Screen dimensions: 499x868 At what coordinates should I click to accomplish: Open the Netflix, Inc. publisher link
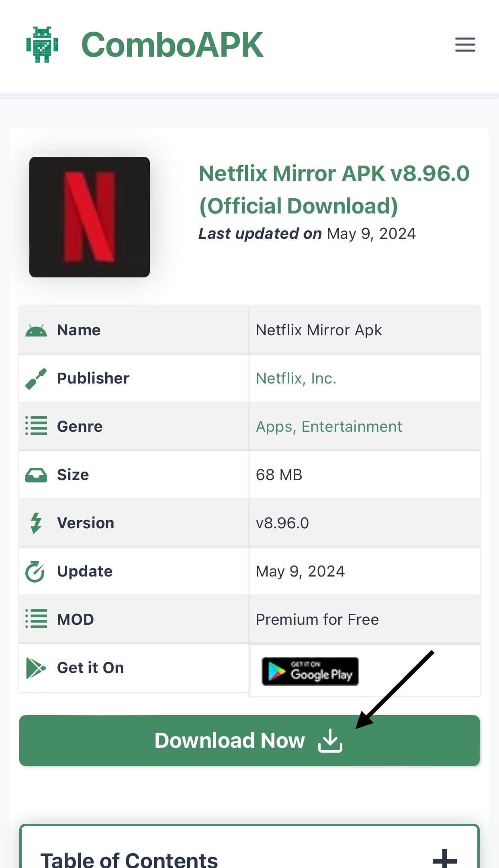point(296,378)
